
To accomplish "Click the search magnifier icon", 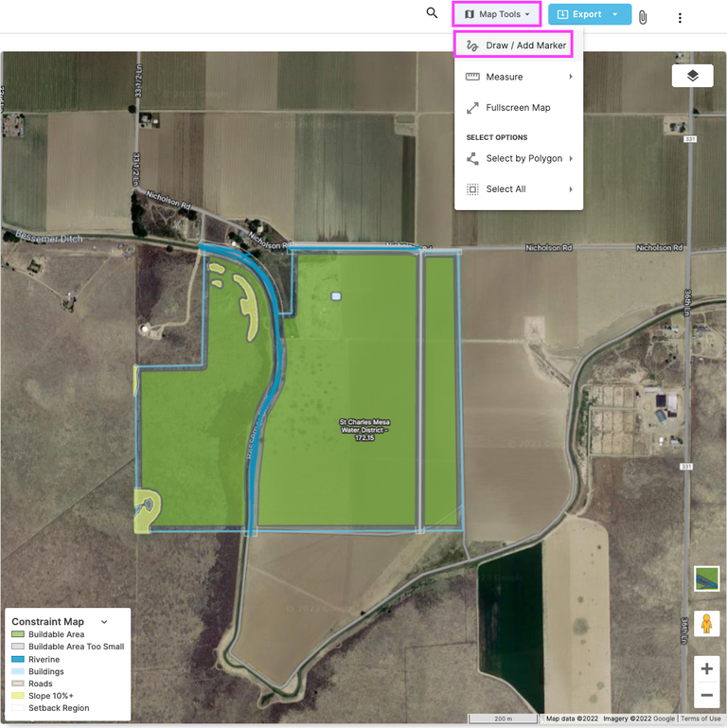I will (x=432, y=13).
